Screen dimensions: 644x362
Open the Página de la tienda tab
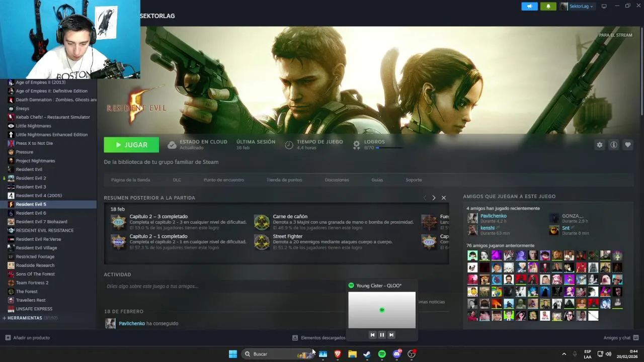(x=130, y=180)
